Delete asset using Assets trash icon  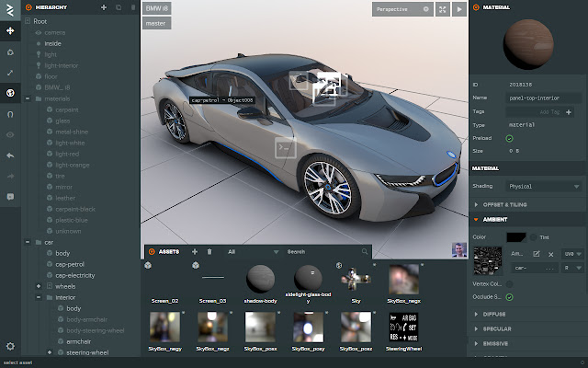coord(209,251)
